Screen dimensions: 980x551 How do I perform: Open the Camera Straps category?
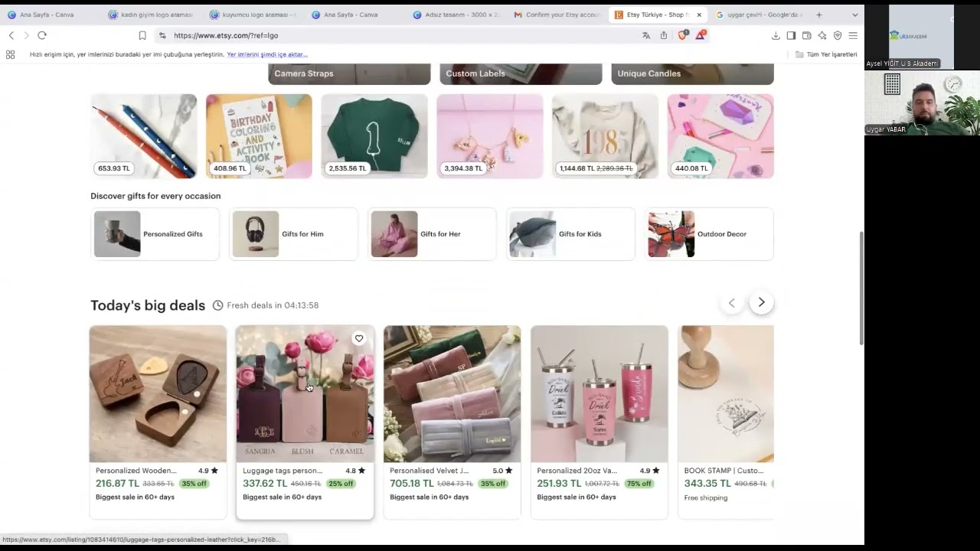click(349, 73)
